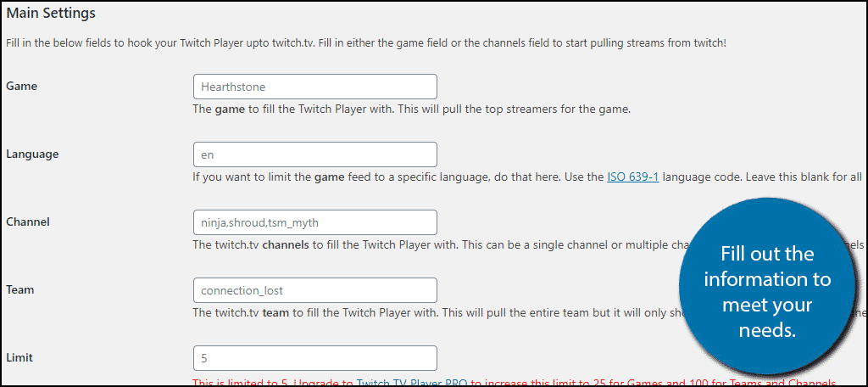Viewport: 868px width, 387px height.
Task: Click the Game field label
Action: 21,86
